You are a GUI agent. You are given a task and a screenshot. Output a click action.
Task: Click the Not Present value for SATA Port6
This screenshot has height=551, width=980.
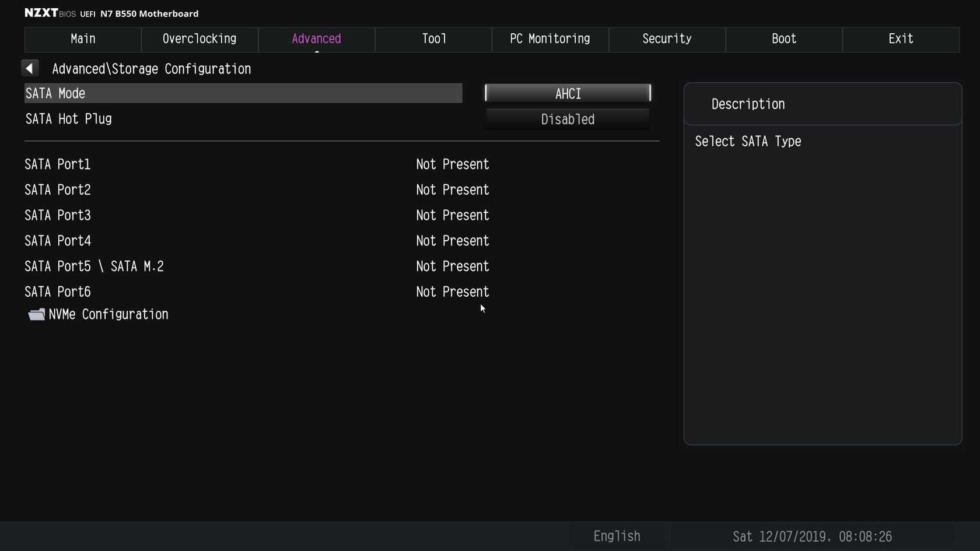(x=453, y=292)
